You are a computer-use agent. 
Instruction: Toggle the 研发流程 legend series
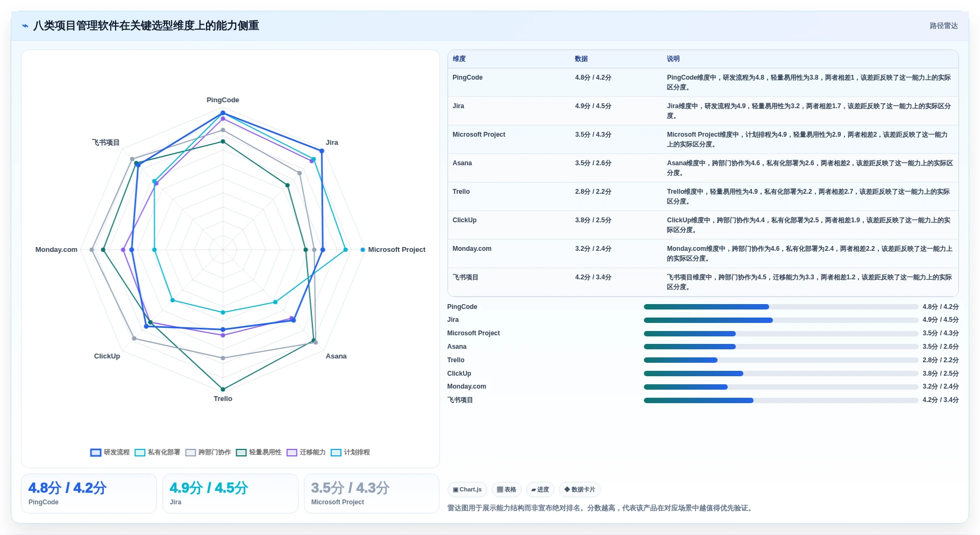110,452
